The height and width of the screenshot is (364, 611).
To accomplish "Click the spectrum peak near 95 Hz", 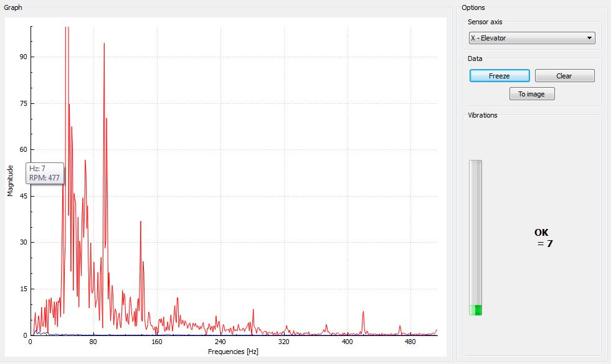I will coord(104,45).
